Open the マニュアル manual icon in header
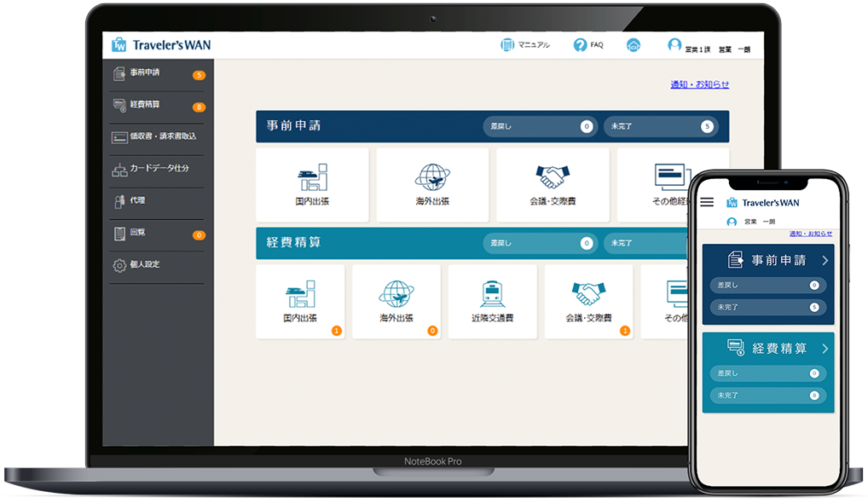The image size is (868, 503). tap(507, 45)
